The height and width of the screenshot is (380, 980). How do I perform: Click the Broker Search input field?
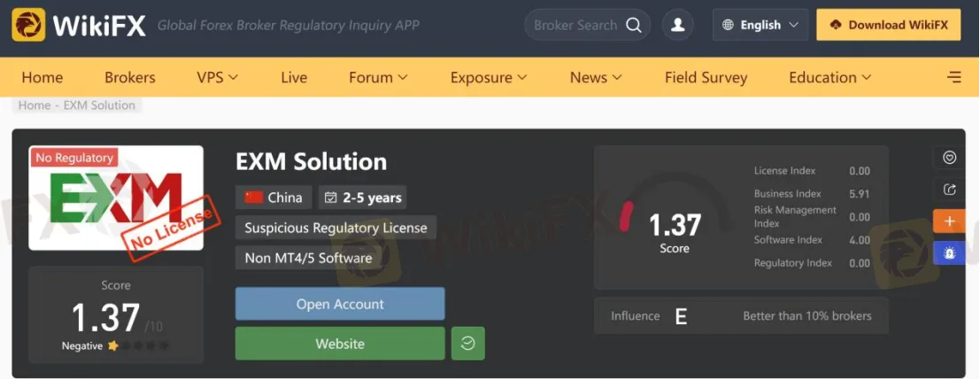point(575,25)
